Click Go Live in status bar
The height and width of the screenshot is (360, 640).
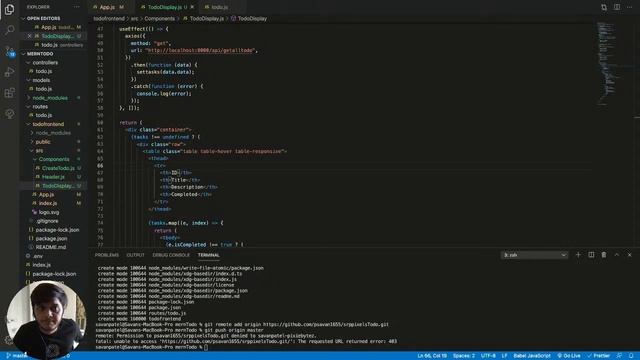pyautogui.click(x=569, y=356)
